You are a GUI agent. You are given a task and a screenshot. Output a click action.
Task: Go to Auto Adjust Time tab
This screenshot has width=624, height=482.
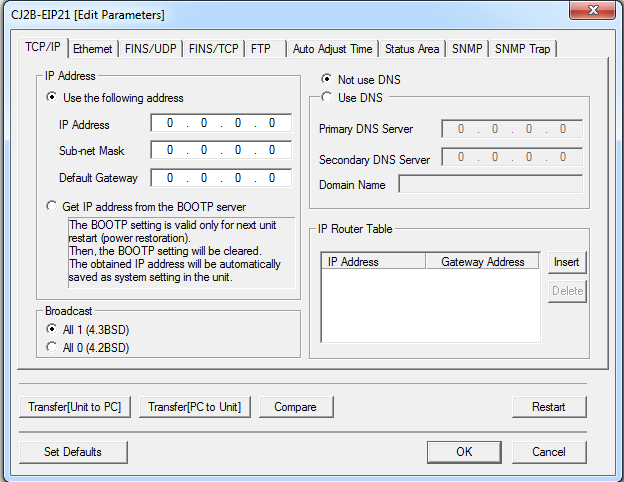332,49
